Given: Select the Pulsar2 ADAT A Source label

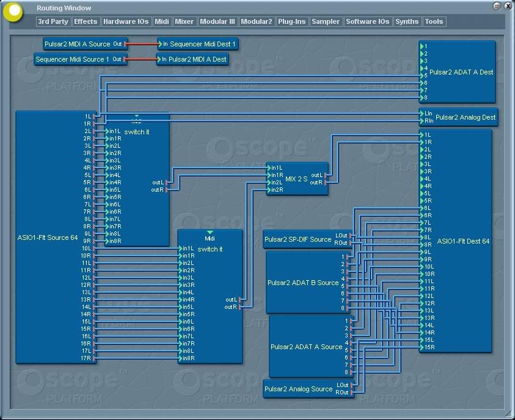Looking at the screenshot, I should coord(307,347).
